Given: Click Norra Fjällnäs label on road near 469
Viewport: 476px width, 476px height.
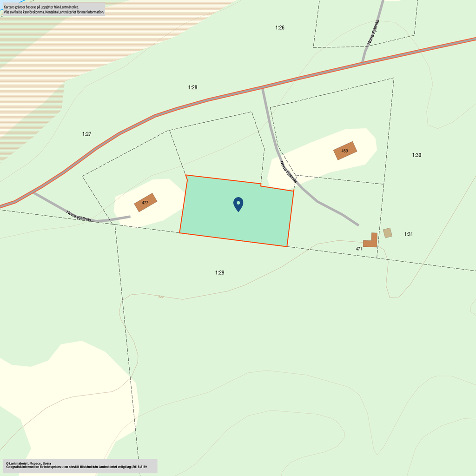Looking at the screenshot, I should point(288,172).
